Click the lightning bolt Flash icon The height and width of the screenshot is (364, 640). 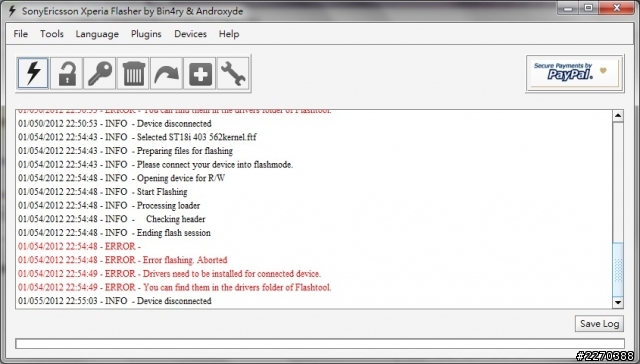[x=33, y=73]
